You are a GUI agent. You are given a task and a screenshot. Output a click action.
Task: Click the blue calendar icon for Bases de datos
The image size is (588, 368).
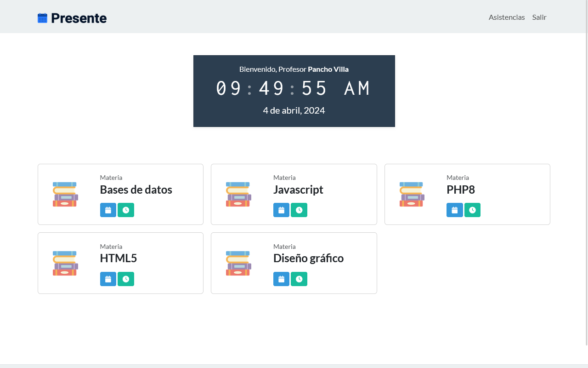coord(108,210)
